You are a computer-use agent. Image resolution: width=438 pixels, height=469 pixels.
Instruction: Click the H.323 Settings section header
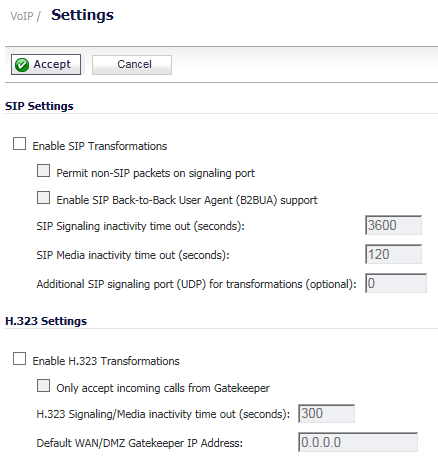[x=46, y=321]
